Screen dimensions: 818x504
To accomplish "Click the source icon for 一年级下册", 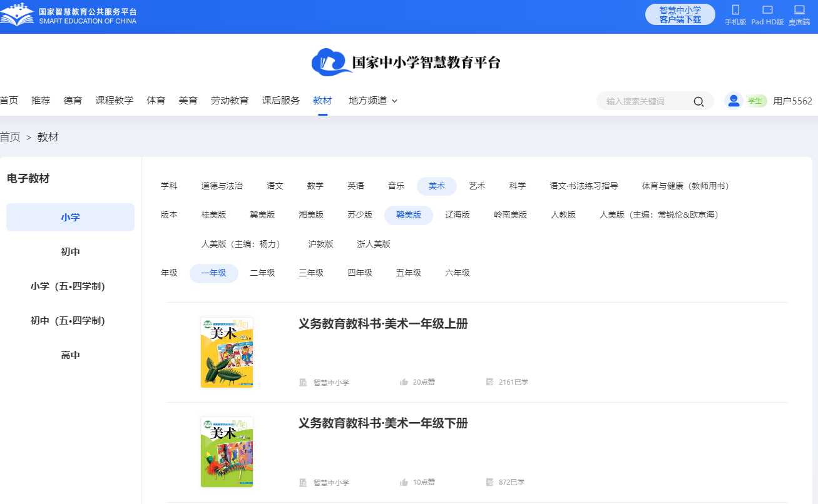I will tap(303, 482).
